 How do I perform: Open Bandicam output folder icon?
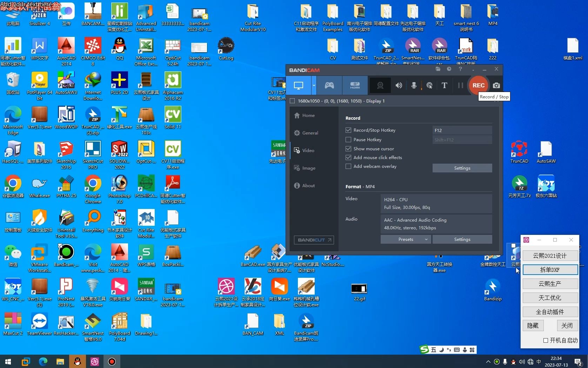[x=438, y=69]
